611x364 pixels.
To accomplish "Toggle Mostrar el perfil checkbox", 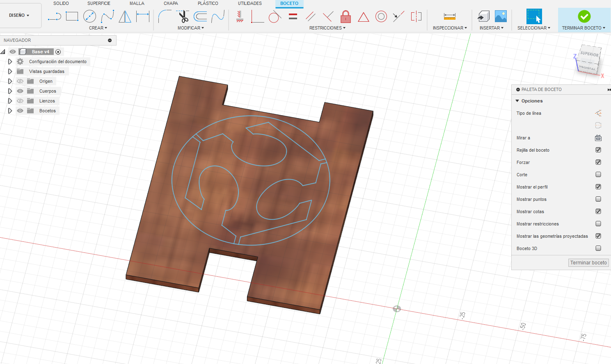I will pos(598,187).
